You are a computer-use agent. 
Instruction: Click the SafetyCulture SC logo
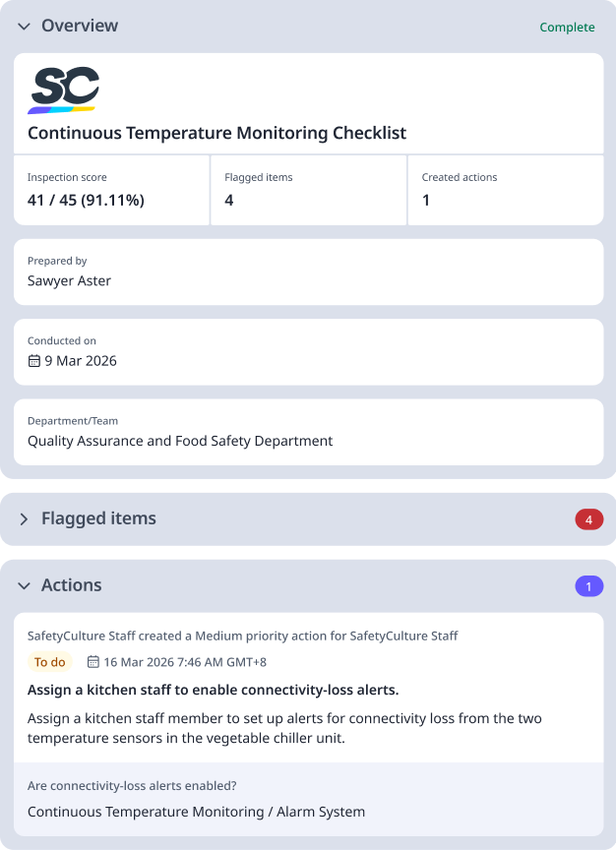[x=65, y=91]
